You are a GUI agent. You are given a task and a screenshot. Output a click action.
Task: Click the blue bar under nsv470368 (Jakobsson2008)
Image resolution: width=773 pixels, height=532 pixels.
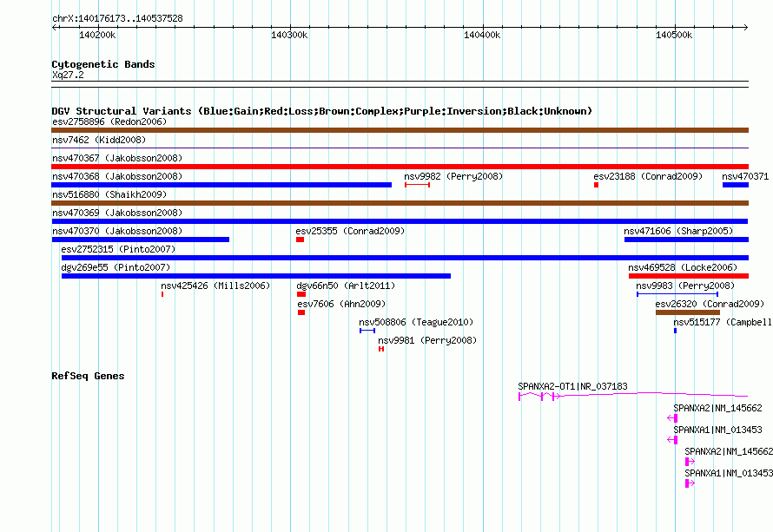(221, 185)
